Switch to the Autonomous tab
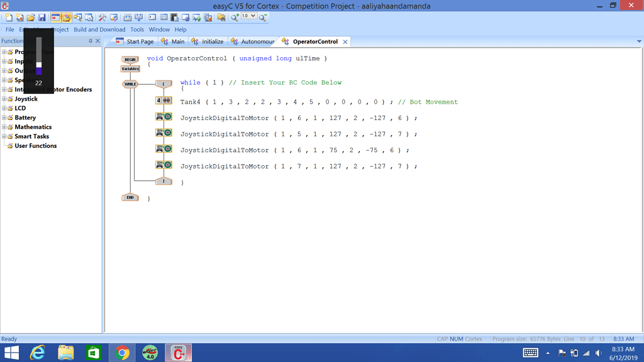 point(253,40)
